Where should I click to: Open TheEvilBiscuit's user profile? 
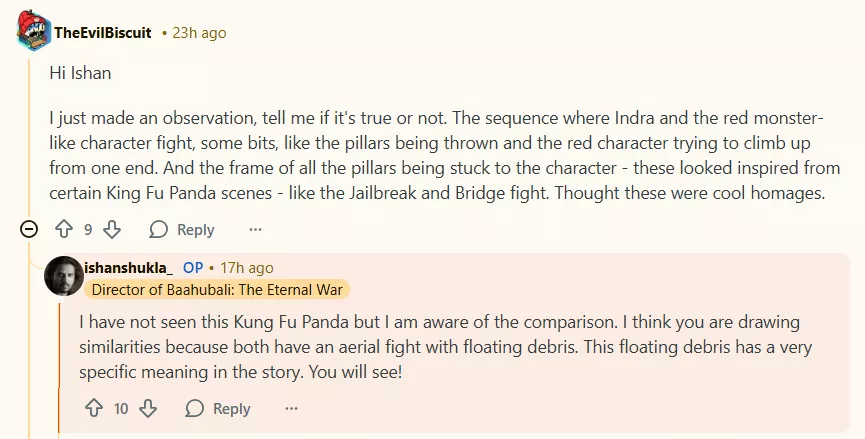(102, 33)
